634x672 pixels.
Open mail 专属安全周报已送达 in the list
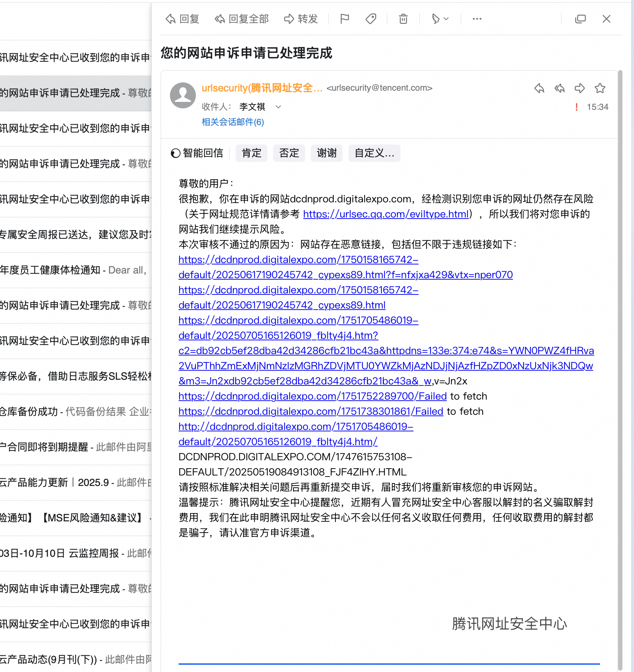click(76, 235)
